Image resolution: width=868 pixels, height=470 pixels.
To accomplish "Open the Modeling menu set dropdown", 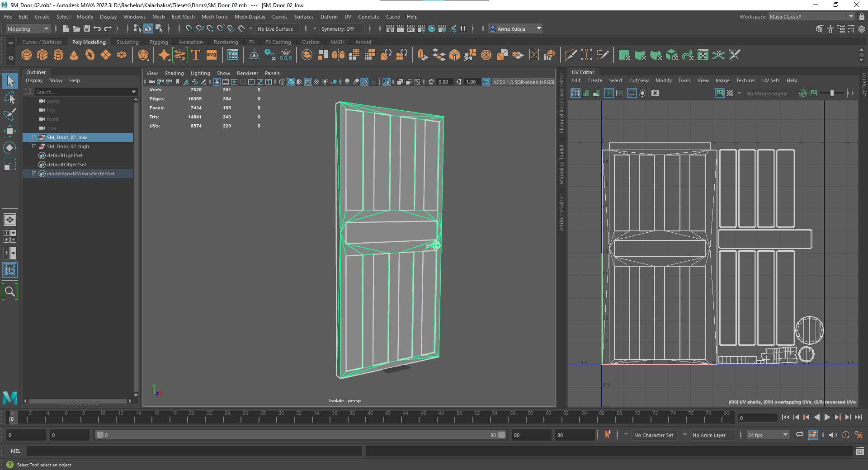I will coord(28,28).
